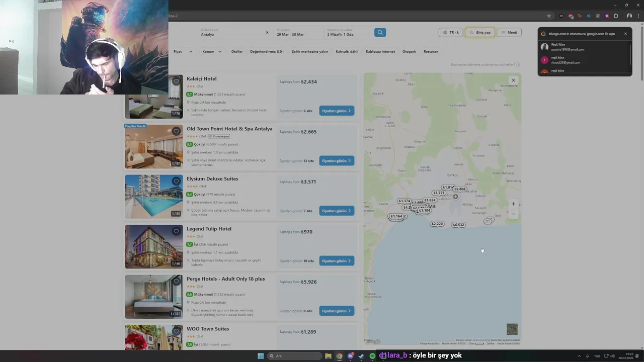Open Elysium Deluxe Suites pool photo

(154, 197)
